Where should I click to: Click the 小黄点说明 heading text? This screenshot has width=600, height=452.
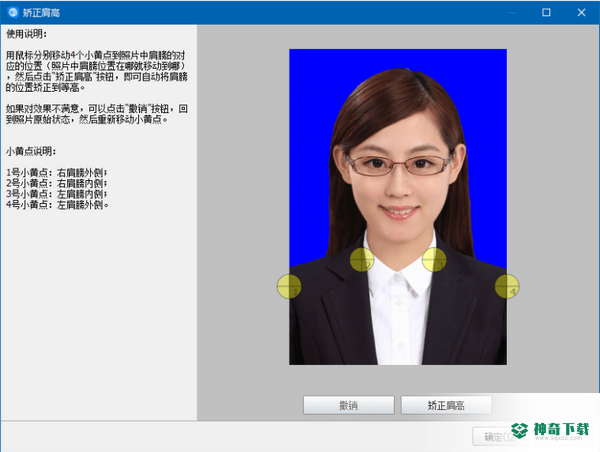click(x=31, y=152)
